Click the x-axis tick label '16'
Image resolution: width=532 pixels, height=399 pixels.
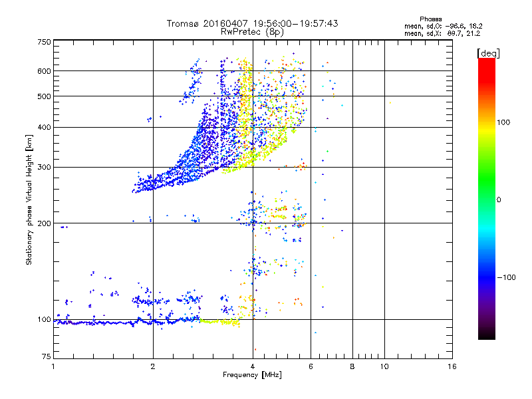pos(452,366)
